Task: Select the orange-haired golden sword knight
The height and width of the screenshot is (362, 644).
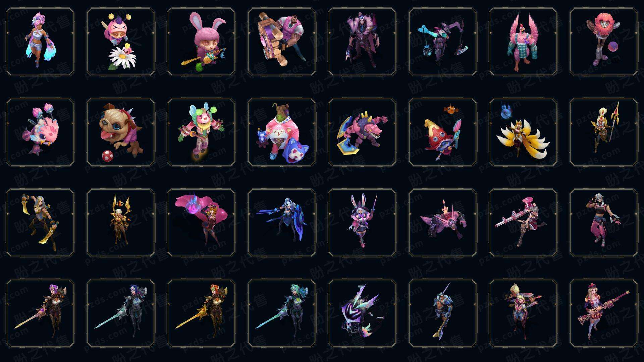Action: [x=201, y=313]
